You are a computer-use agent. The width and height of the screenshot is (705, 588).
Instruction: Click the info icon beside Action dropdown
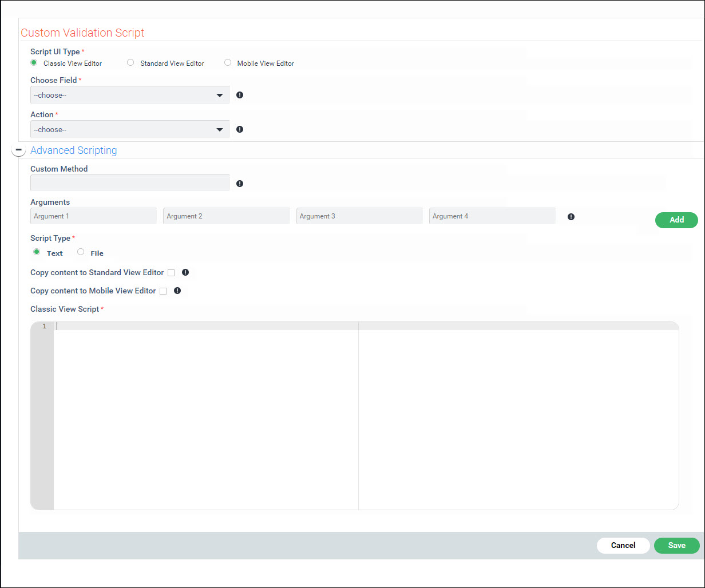click(x=240, y=129)
